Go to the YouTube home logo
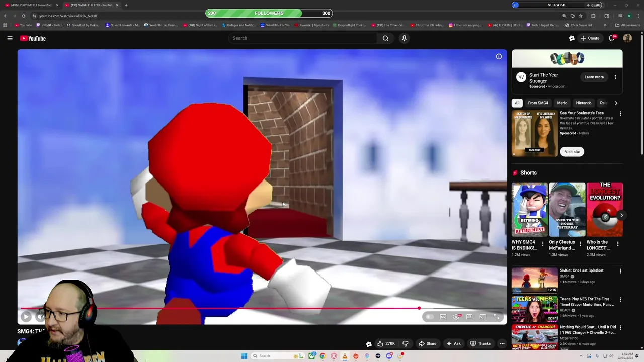The height and width of the screenshot is (362, 644). click(33, 38)
